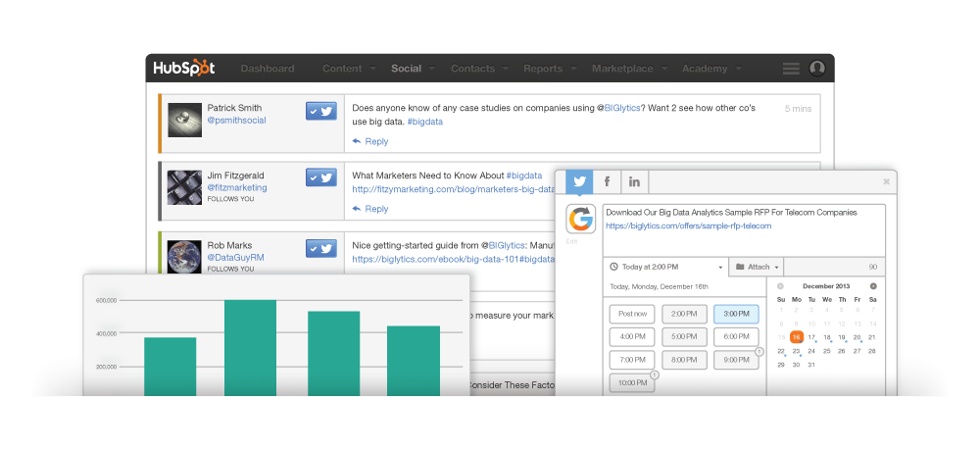Click the tallest bar in the chart
The image size is (980, 450).
click(250, 348)
